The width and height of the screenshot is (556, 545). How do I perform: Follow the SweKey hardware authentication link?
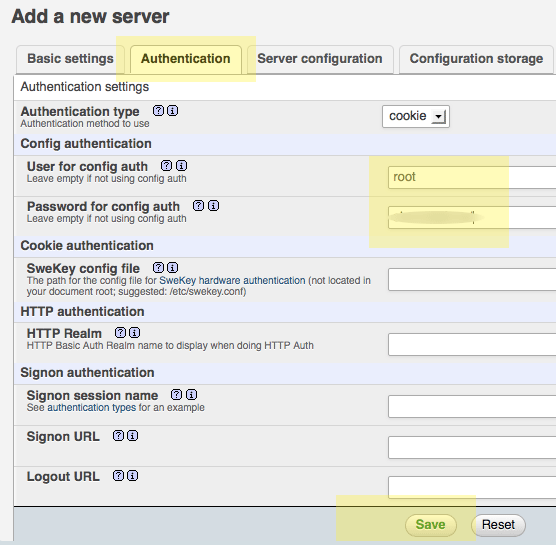[232, 280]
